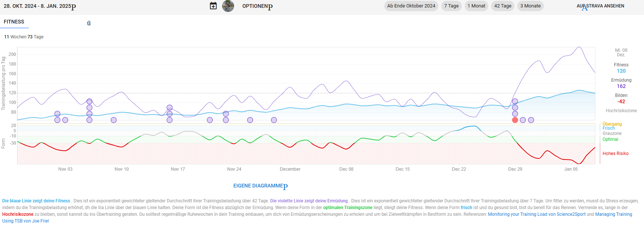Switch to the '3 Monate' range
The image size is (644, 243).
[x=530, y=6]
